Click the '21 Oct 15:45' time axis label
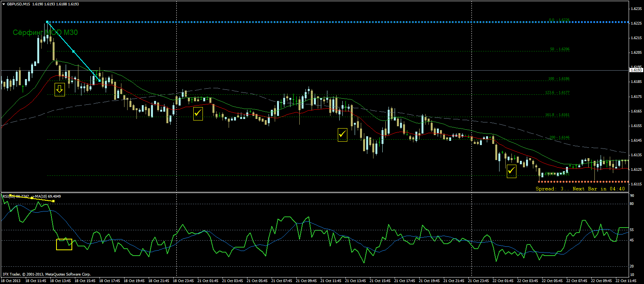Viewport: 644px width, 284px height. [x=380, y=281]
